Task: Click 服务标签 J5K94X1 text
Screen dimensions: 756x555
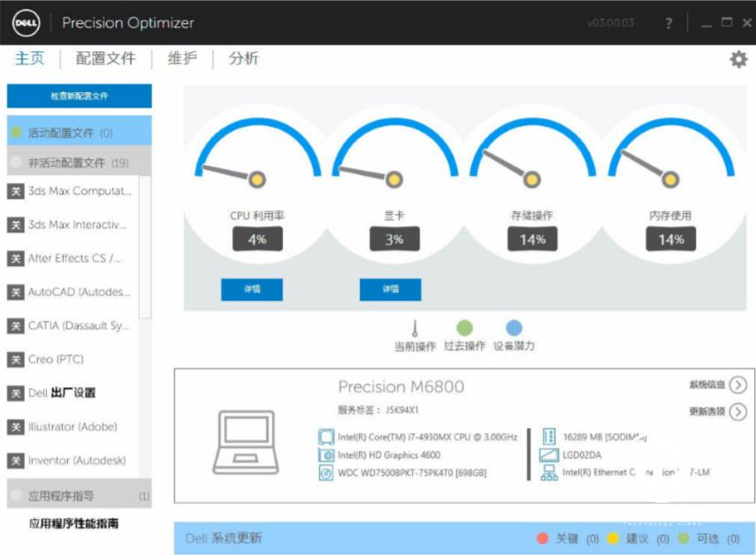Action: 378,410
